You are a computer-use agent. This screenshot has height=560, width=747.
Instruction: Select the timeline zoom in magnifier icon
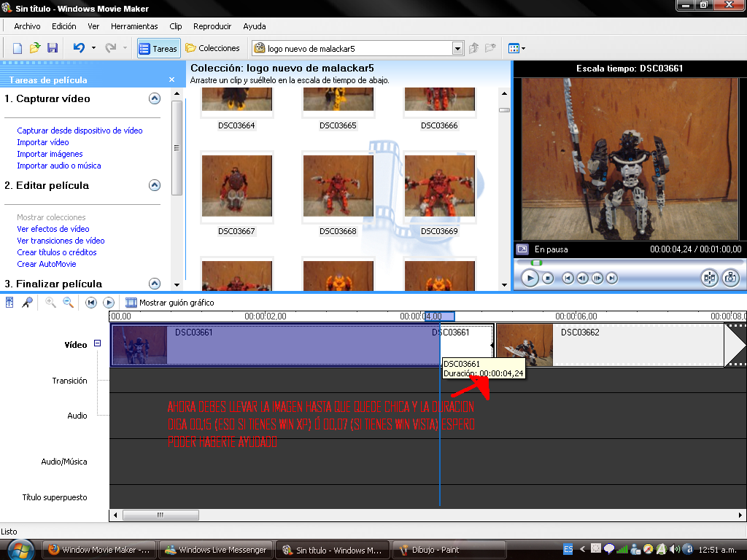pos(50,302)
